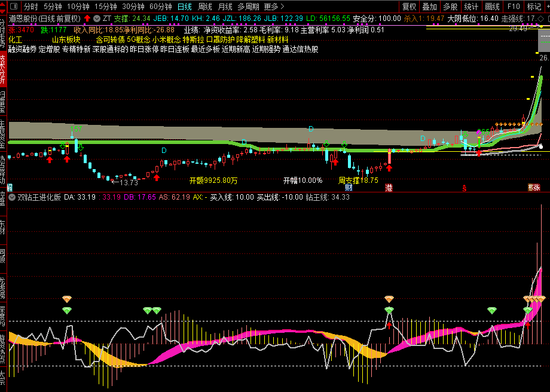
Task: Switch to the 月线 monthly chart
Action: click(225, 7)
